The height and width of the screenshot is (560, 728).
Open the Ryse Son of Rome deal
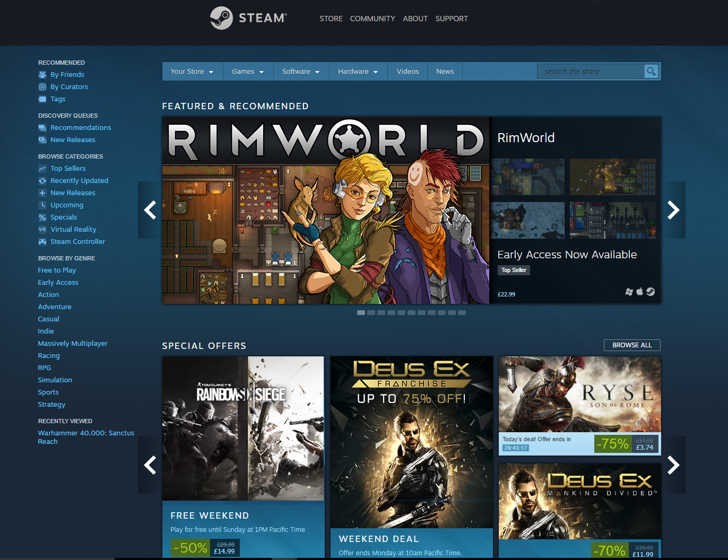pos(580,395)
